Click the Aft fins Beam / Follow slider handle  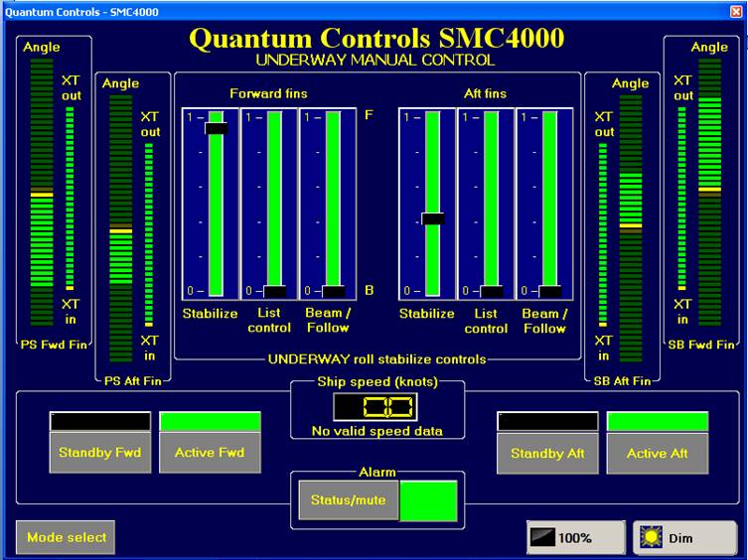(x=550, y=291)
